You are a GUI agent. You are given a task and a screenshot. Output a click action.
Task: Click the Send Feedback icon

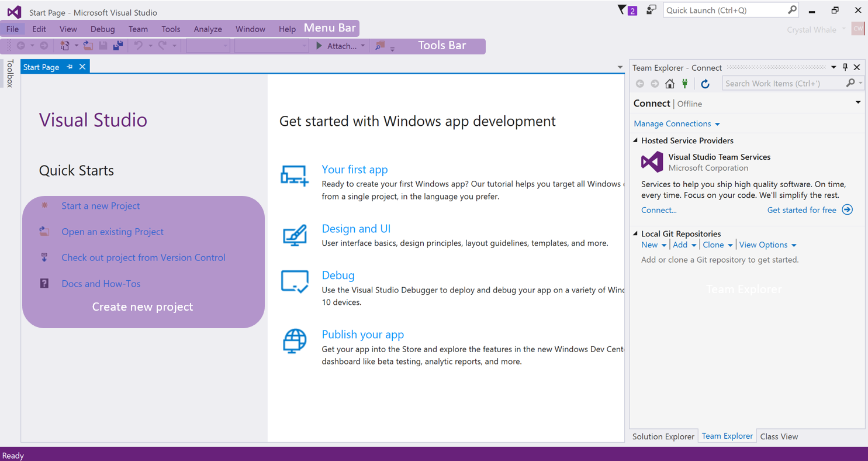pos(651,10)
